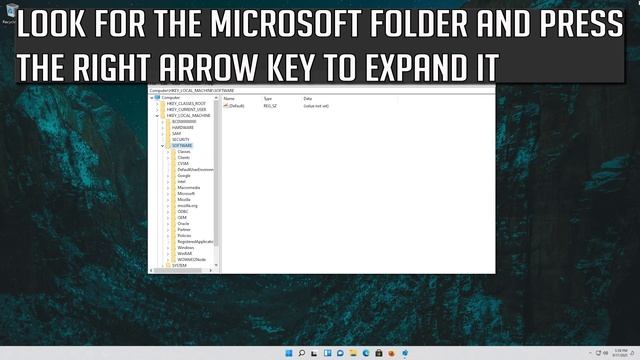Select the SYSTEM key
The image size is (640, 360).
[179, 265]
